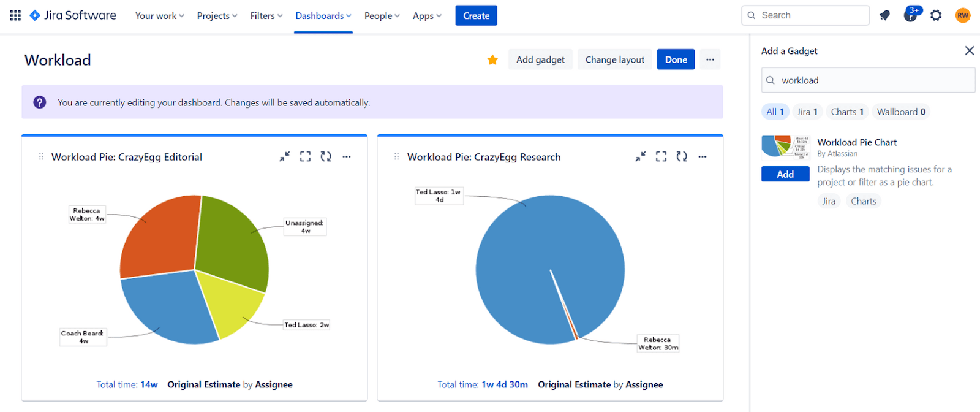Click the Workload dashboard title

pos(58,60)
